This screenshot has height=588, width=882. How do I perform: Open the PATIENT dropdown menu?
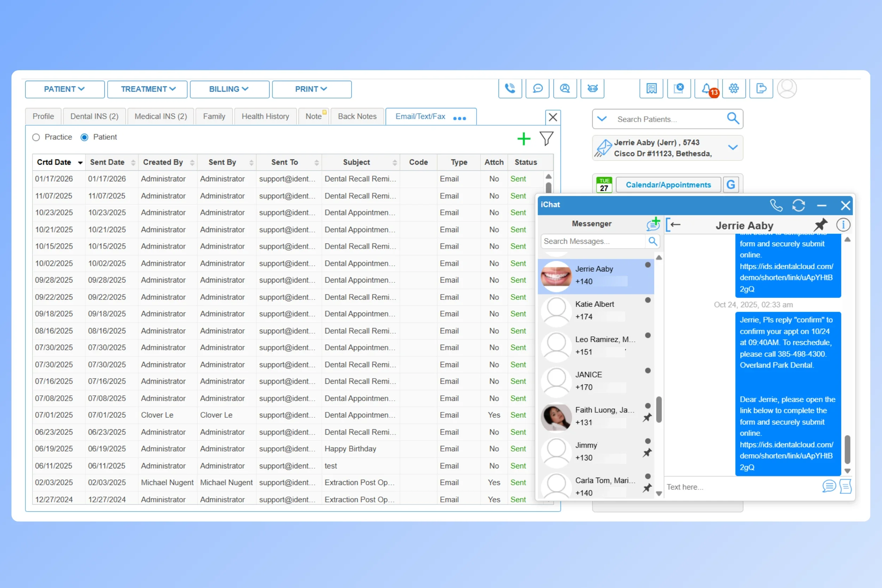[x=65, y=89]
